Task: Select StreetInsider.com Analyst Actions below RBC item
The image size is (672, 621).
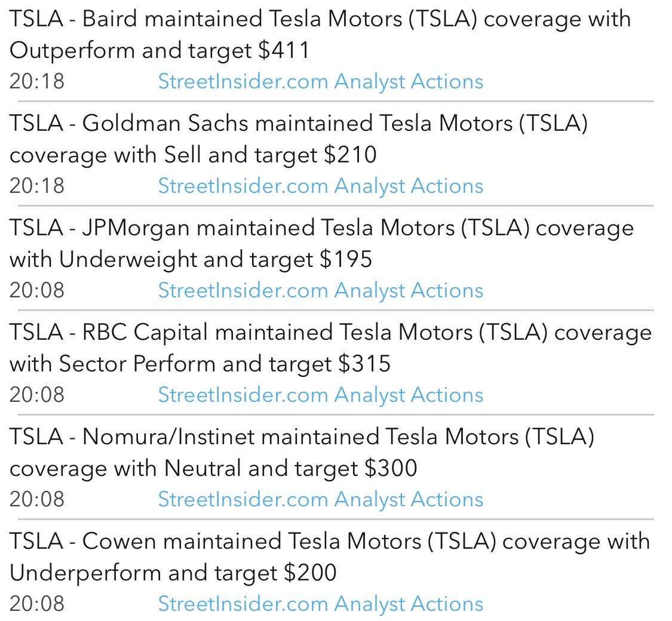Action: [320, 395]
